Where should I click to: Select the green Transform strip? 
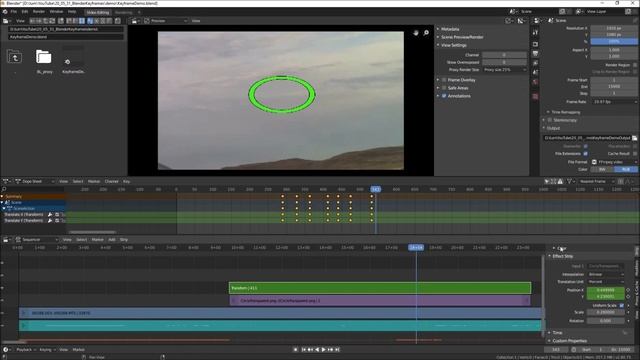pyautogui.click(x=380, y=288)
